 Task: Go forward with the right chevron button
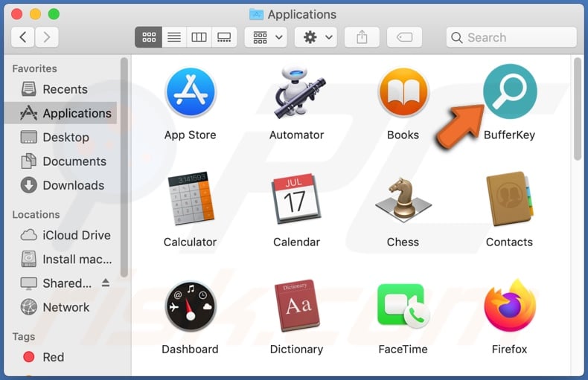(46, 37)
